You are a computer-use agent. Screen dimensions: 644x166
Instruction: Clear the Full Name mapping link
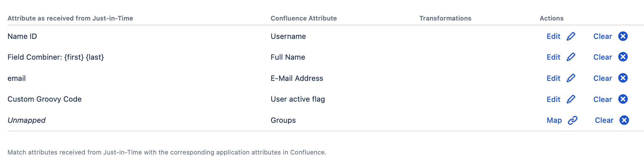point(602,57)
